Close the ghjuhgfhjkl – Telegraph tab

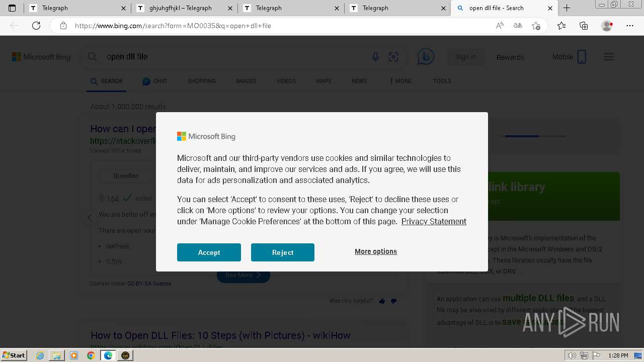point(230,8)
